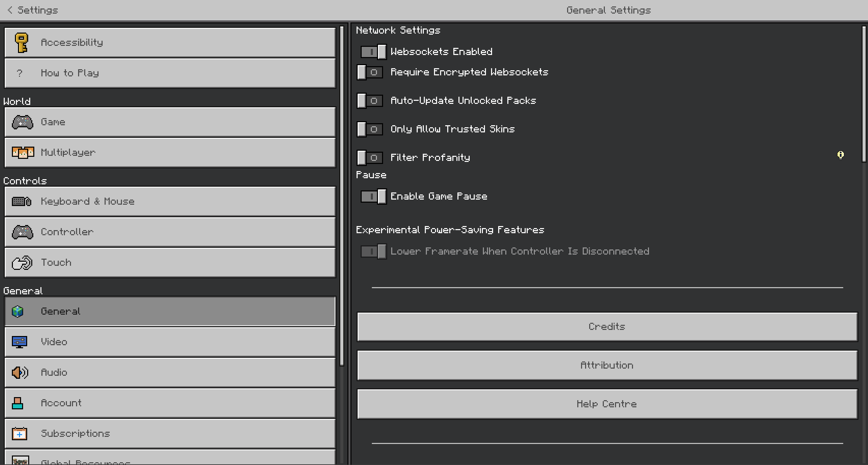Open the How to Play section
This screenshot has width=868, height=465.
(170, 73)
